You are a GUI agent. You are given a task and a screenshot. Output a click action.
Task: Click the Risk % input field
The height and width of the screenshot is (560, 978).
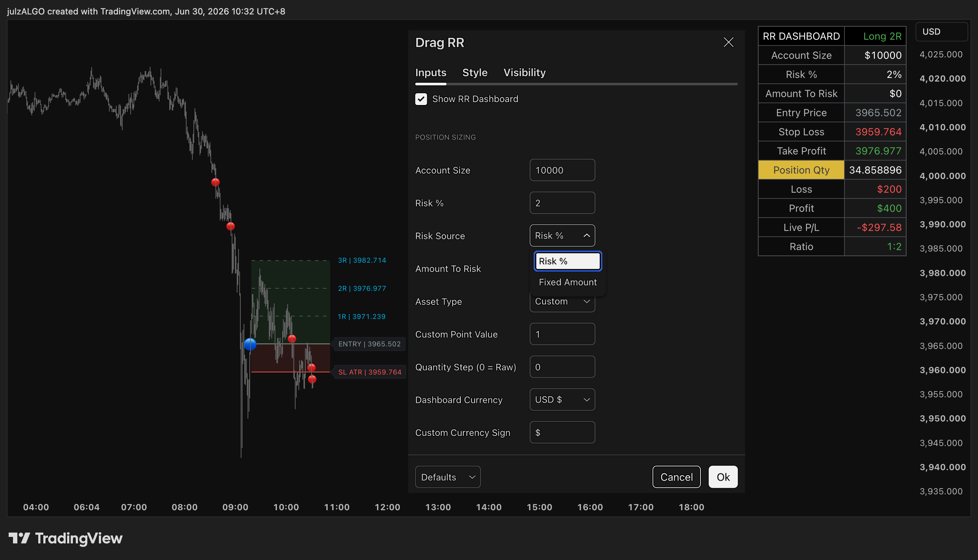point(562,203)
